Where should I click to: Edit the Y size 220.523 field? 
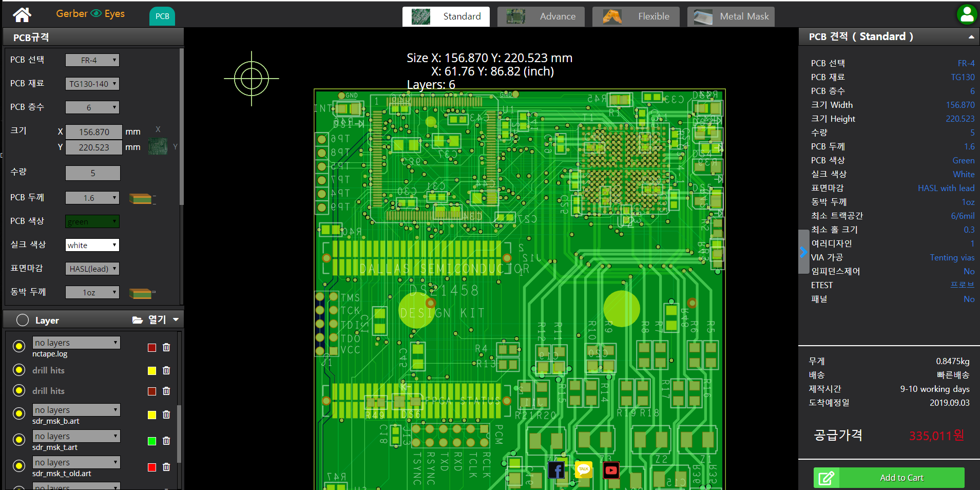(93, 147)
